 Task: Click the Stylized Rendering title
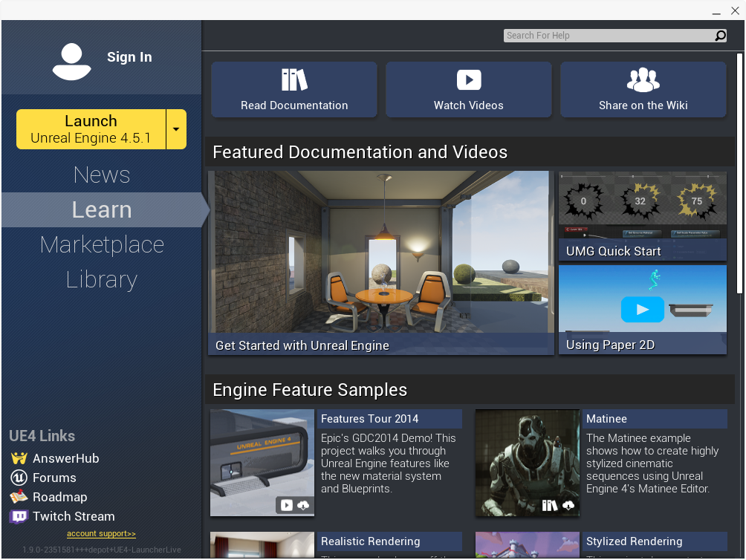click(635, 541)
